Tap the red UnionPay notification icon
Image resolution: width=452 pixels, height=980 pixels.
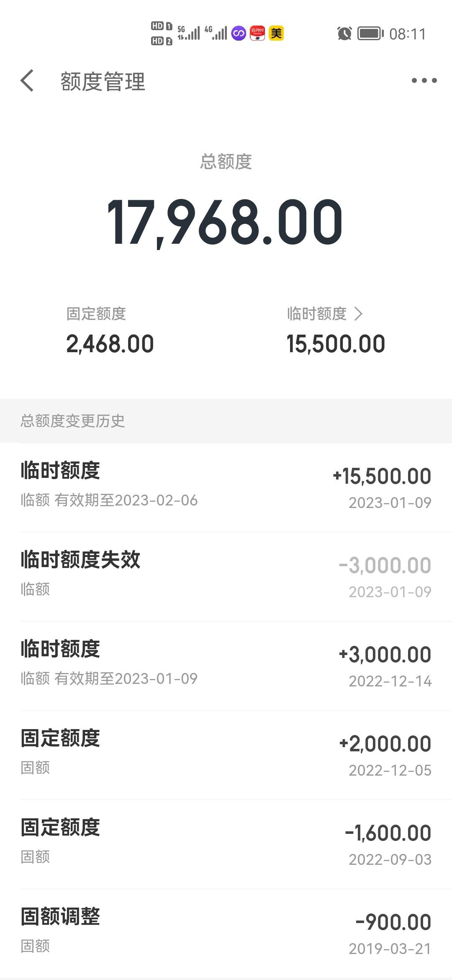tap(257, 33)
